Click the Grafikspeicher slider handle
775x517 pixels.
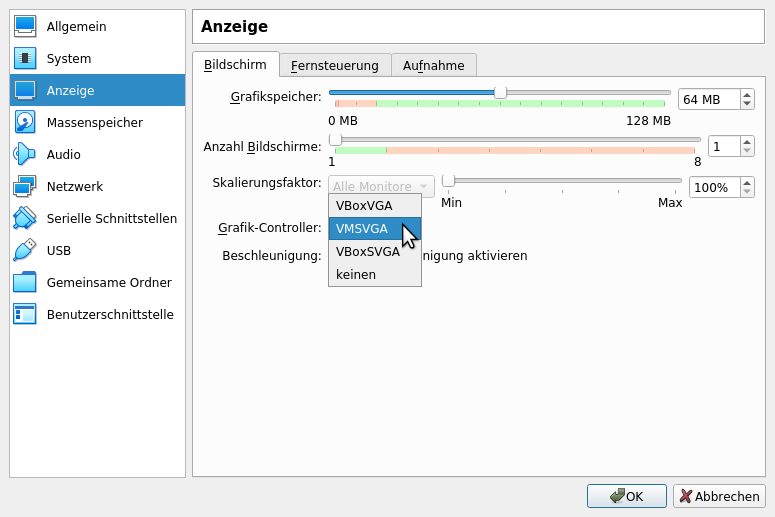coord(500,92)
